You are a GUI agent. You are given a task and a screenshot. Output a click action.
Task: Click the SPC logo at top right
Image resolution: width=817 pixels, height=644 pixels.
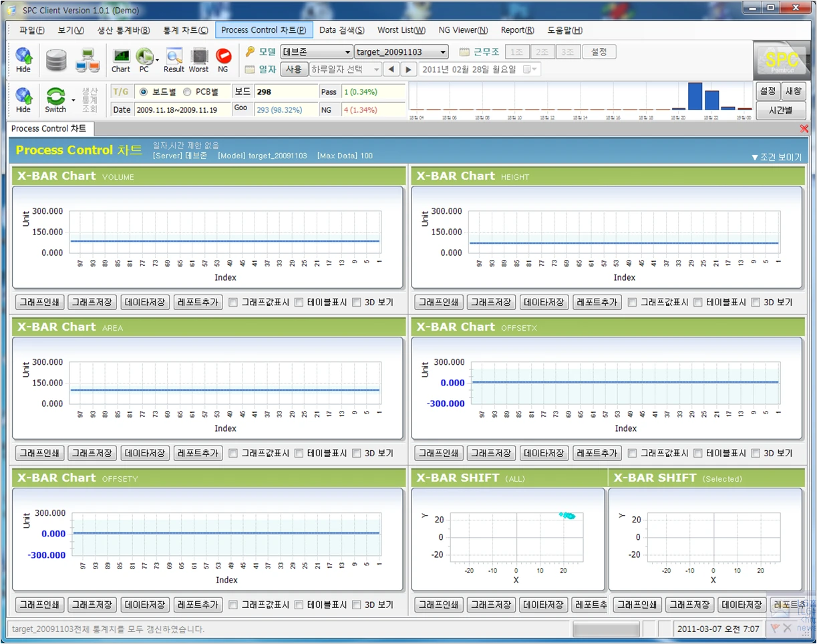(x=782, y=61)
